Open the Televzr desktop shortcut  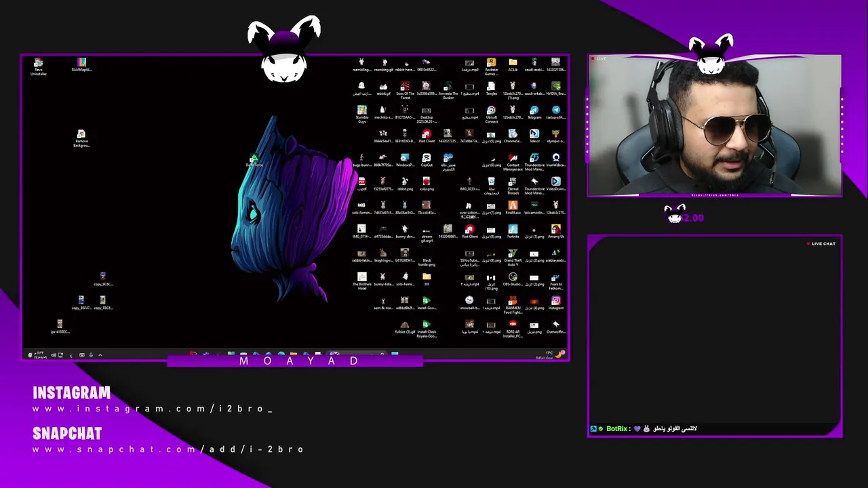534,136
